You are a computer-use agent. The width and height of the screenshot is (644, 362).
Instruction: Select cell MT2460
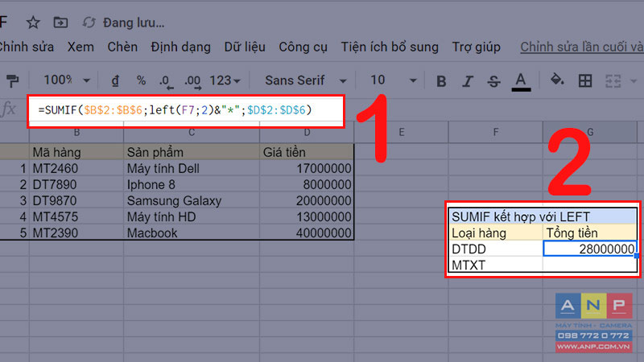click(76, 168)
